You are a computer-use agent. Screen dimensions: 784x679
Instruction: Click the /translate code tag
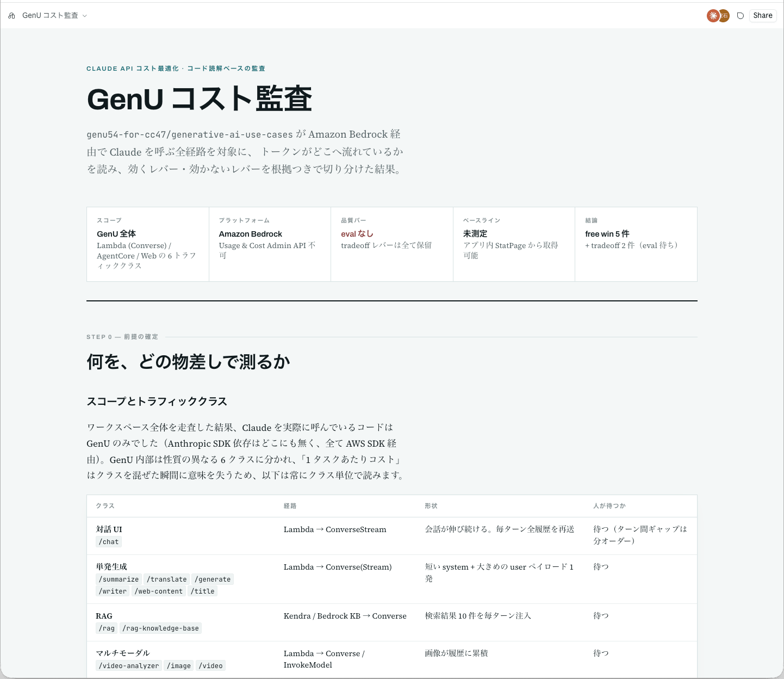pyautogui.click(x=167, y=579)
